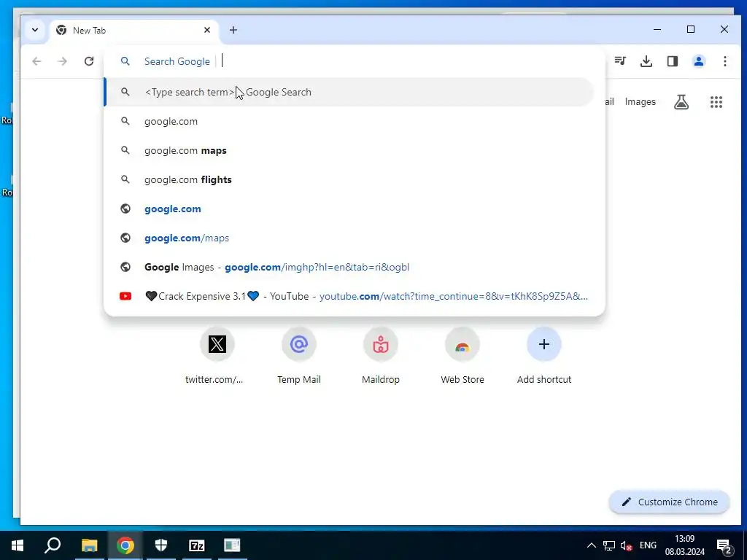This screenshot has width=747, height=560.
Task: Click inside the Search Google address bar
Action: pos(355,61)
